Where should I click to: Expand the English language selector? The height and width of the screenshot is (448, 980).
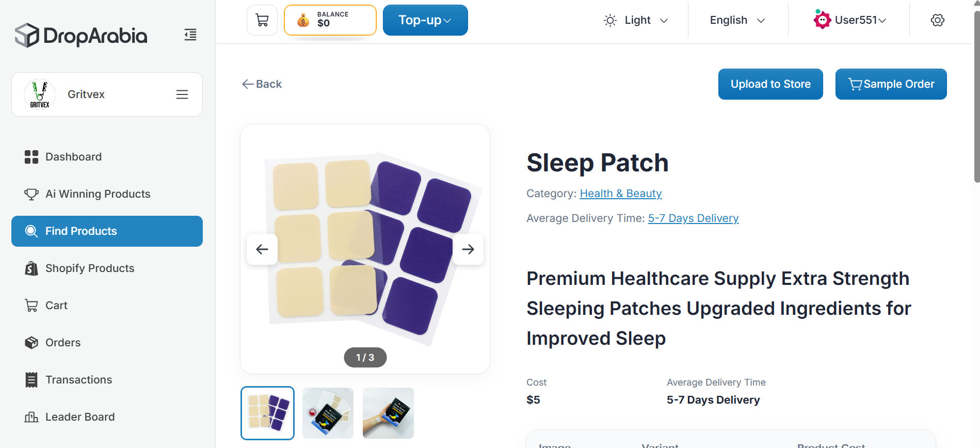737,20
